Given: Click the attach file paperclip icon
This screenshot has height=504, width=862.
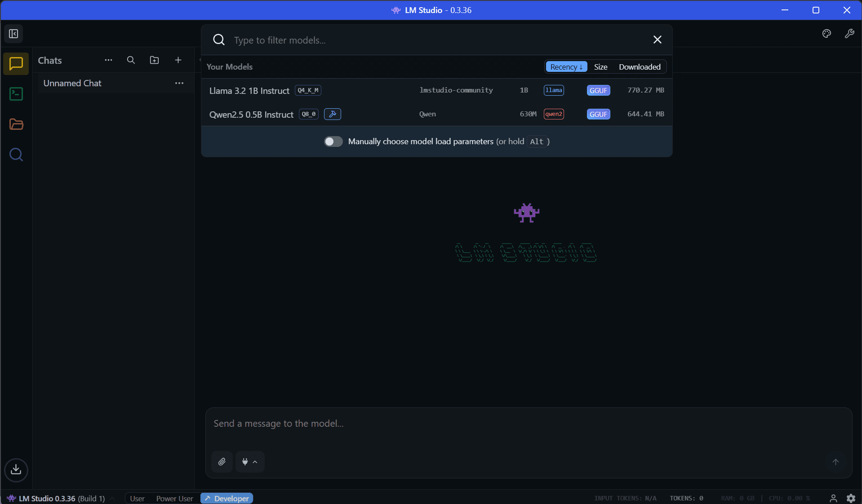Looking at the screenshot, I should tap(222, 462).
